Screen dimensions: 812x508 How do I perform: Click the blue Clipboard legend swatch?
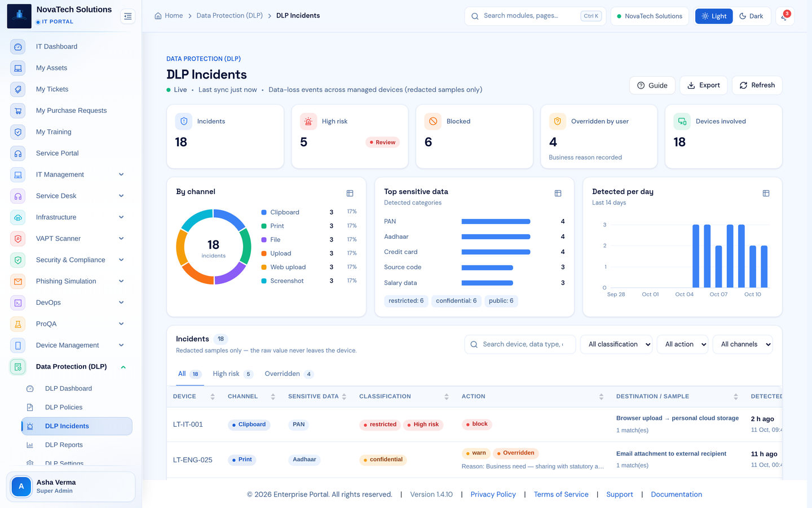coord(264,212)
